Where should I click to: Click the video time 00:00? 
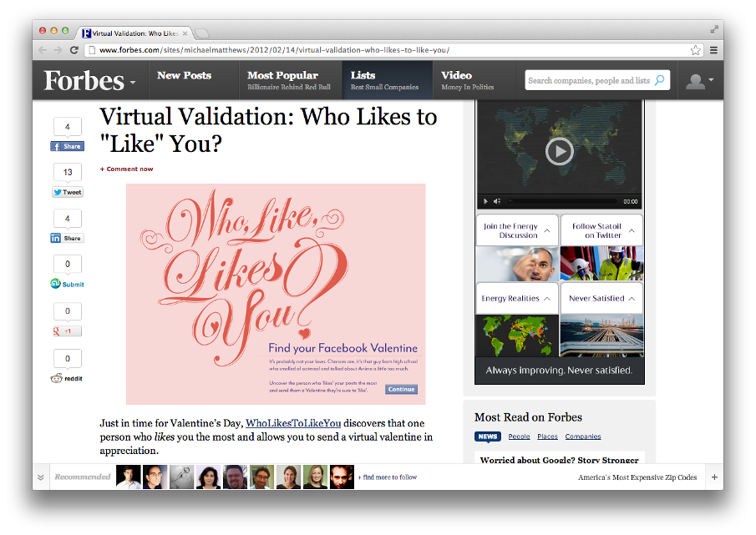coord(630,202)
